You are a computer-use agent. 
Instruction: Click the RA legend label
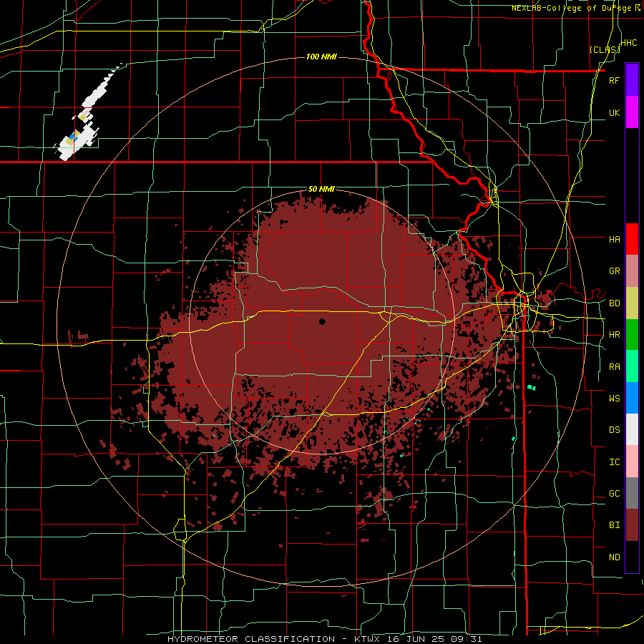click(x=615, y=367)
